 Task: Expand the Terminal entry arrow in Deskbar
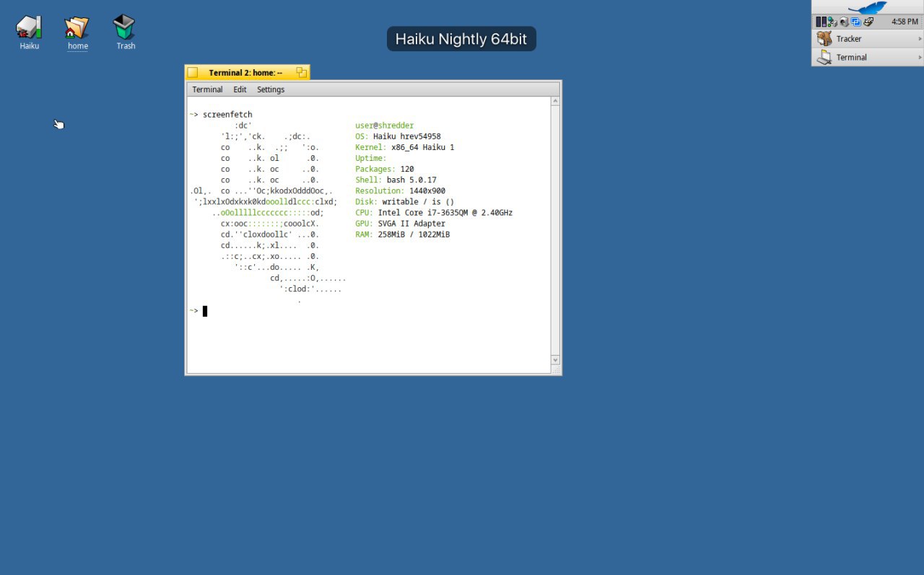920,57
